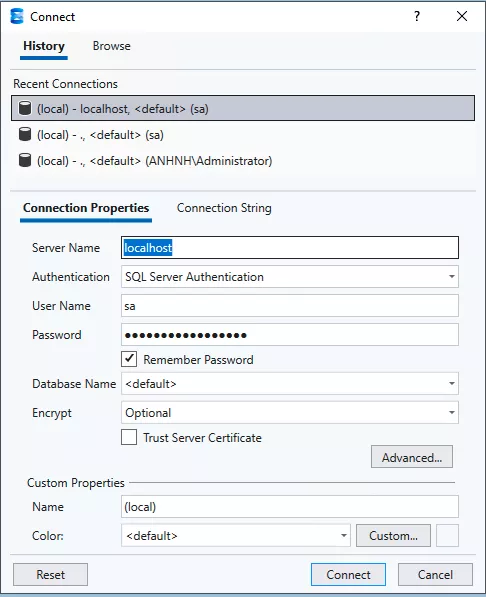Expand the Color dropdown

[x=236, y=536]
